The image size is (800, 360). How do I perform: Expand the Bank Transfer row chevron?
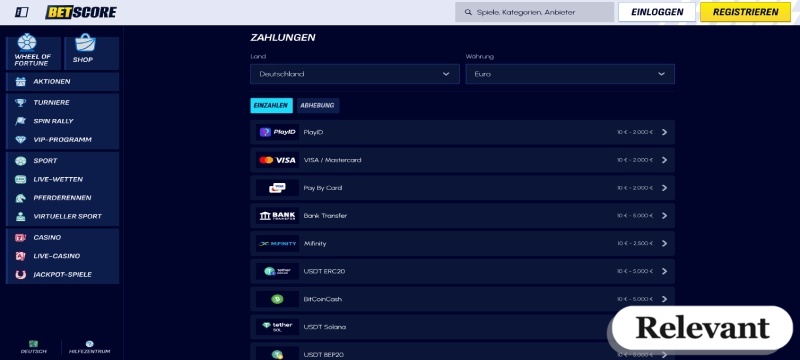664,216
